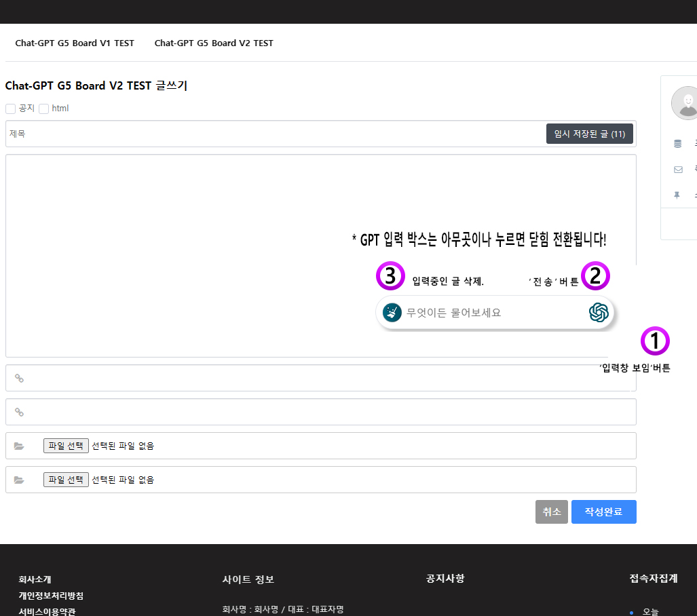Click the 취소 cancel button

click(552, 512)
